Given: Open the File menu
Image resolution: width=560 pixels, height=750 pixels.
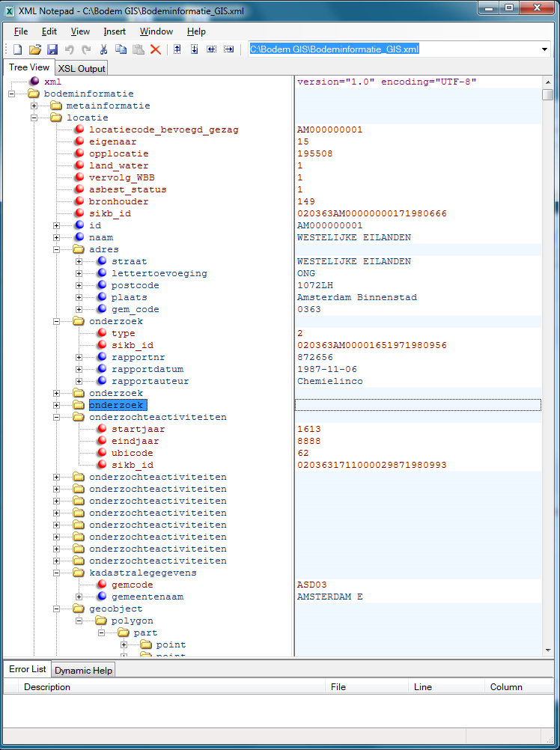Looking at the screenshot, I should pos(21,31).
